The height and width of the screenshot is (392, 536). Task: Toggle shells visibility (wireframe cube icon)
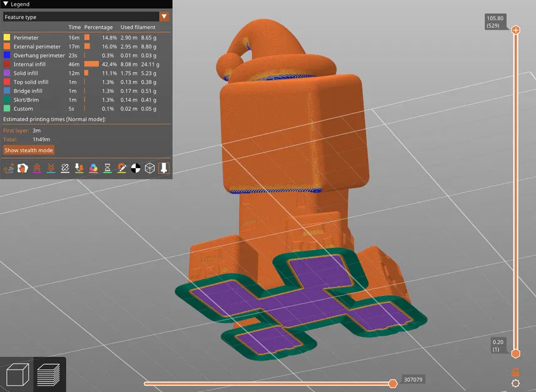click(x=150, y=168)
